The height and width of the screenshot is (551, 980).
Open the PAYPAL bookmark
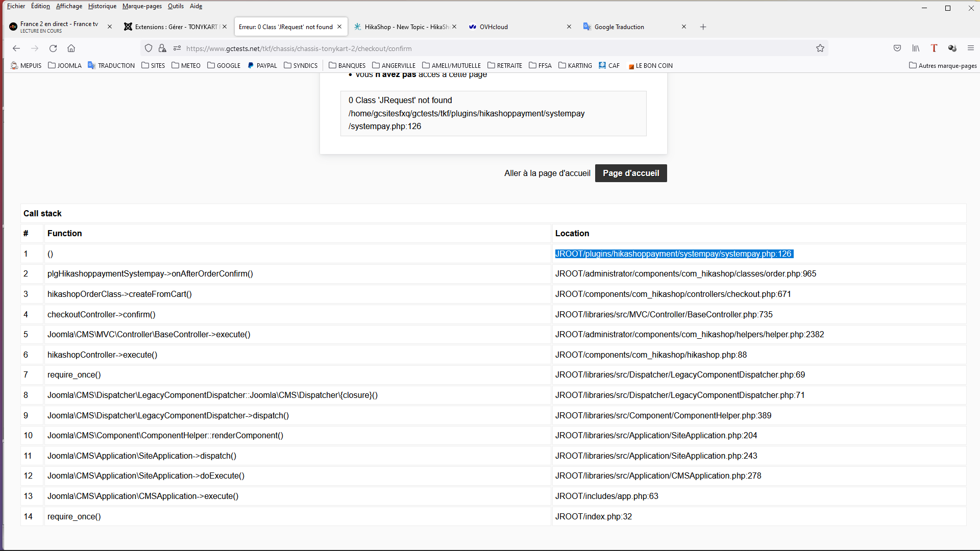pyautogui.click(x=262, y=65)
